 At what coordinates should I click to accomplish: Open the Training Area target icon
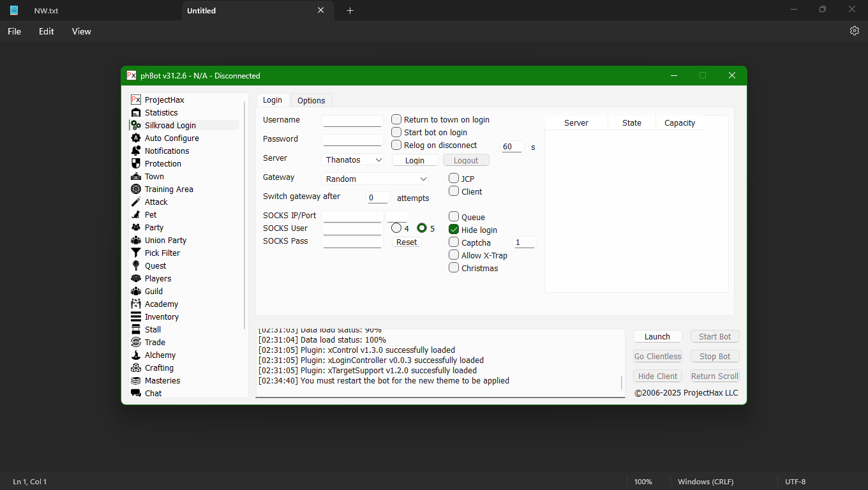point(136,189)
